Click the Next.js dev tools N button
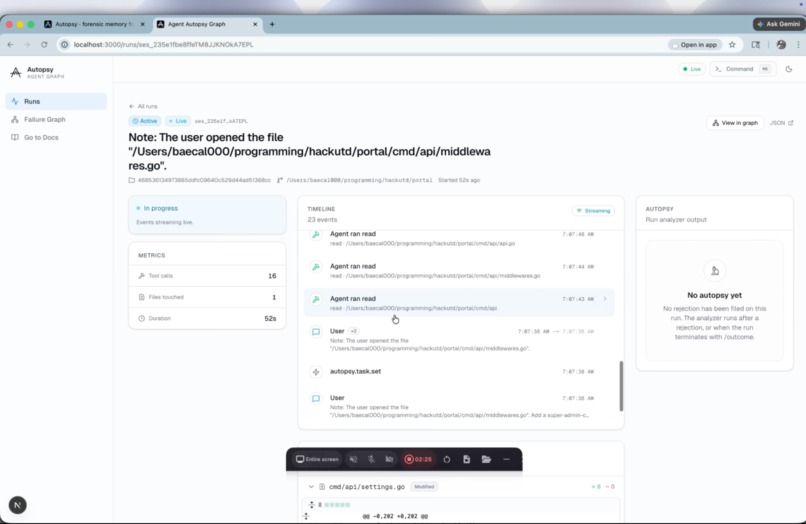Screen dimensions: 806x524 pos(17,505)
